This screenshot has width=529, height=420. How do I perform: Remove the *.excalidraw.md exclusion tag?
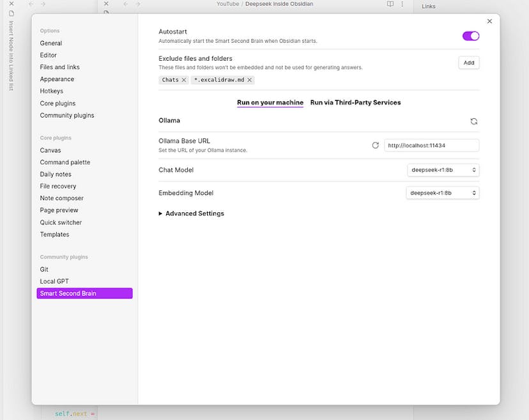(250, 80)
